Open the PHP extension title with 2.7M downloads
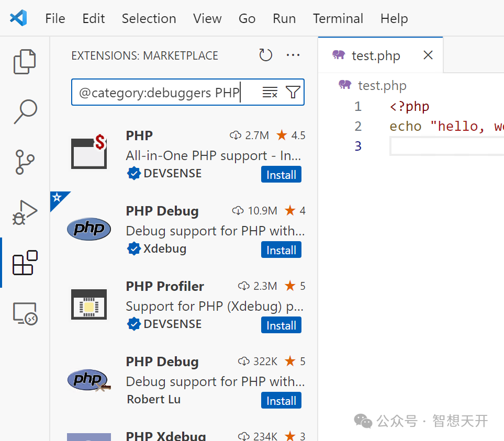This screenshot has height=441, width=504. coord(139,135)
